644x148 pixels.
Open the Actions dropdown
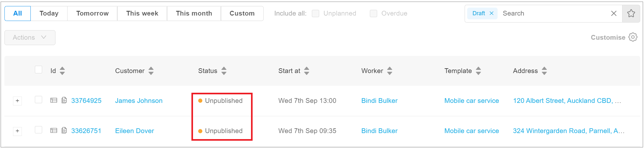click(30, 37)
